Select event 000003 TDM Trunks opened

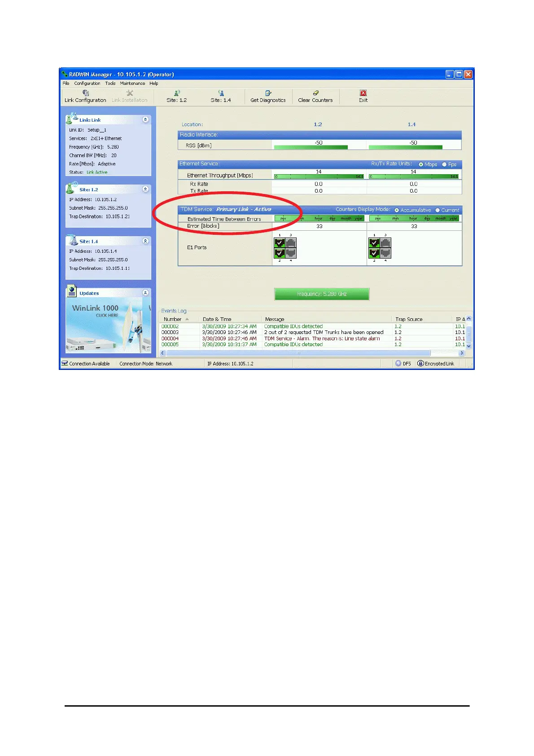313,332
